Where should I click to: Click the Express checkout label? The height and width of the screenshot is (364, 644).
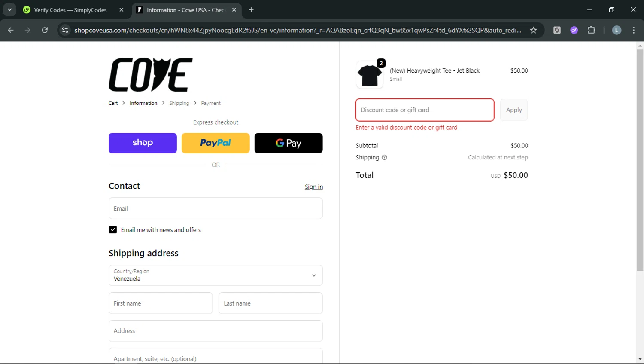216,122
